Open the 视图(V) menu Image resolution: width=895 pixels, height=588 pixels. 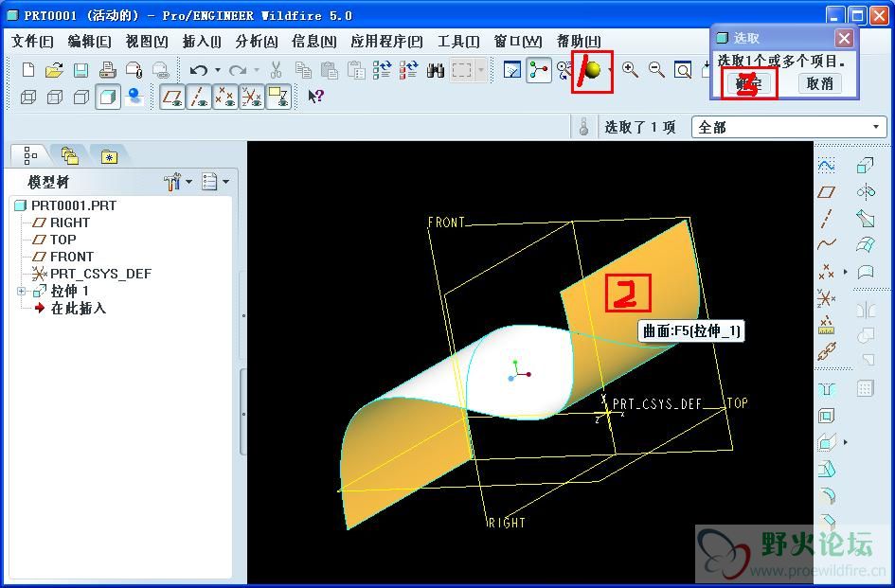(147, 41)
